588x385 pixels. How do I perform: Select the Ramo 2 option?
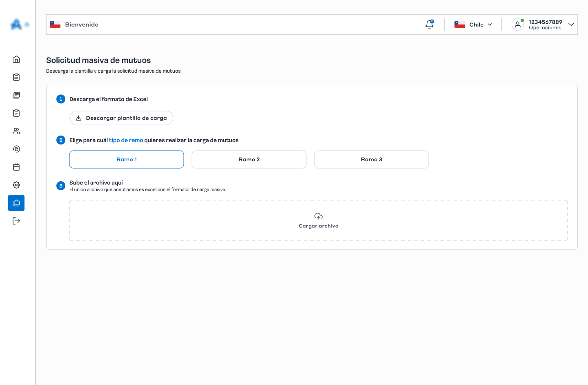(249, 160)
